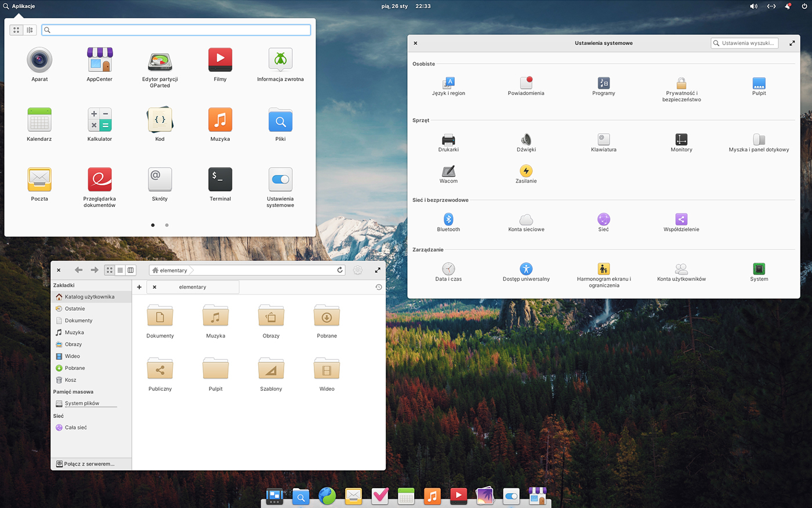Image resolution: width=812 pixels, height=508 pixels.
Task: Open the Kalkulator application
Action: [x=99, y=121]
